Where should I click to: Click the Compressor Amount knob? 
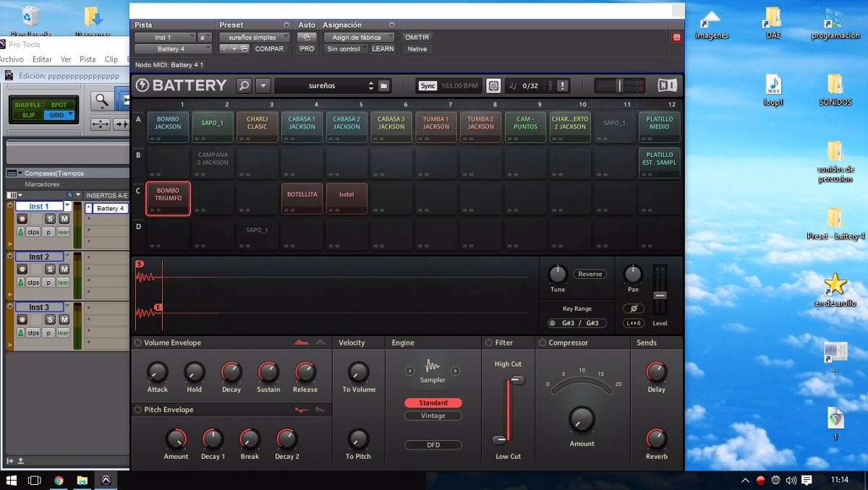pyautogui.click(x=582, y=419)
